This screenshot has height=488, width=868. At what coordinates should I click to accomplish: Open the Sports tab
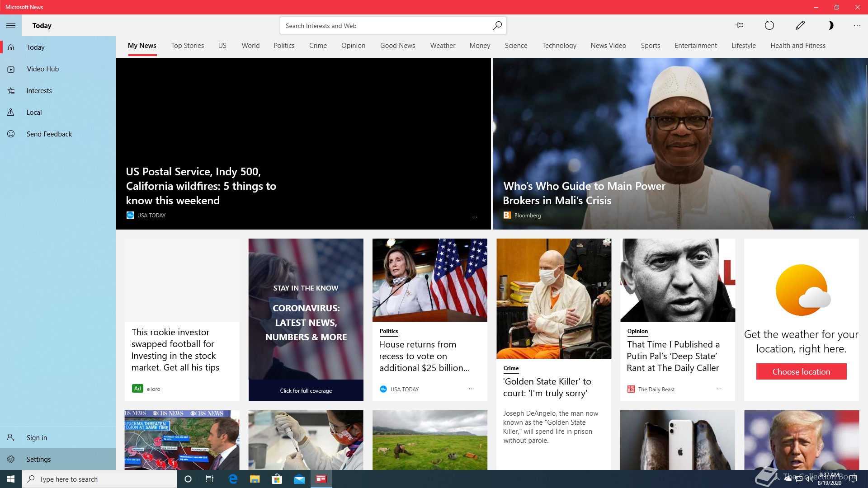pos(650,46)
